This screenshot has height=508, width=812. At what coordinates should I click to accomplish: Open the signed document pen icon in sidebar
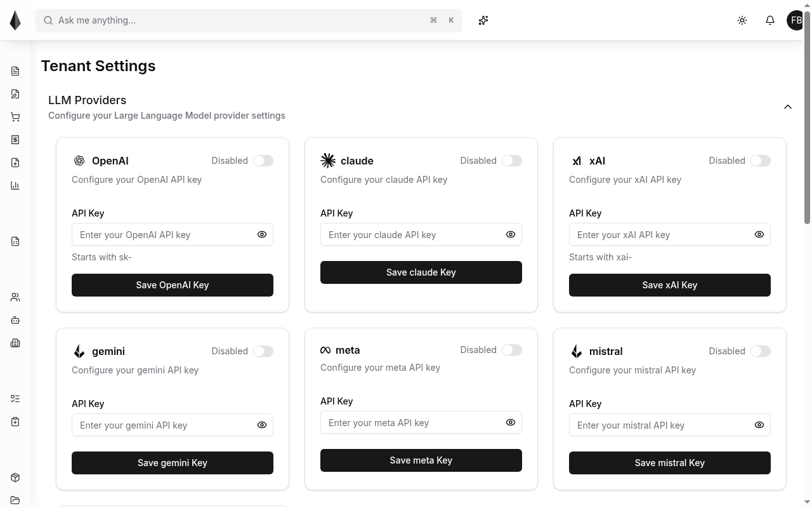15,94
